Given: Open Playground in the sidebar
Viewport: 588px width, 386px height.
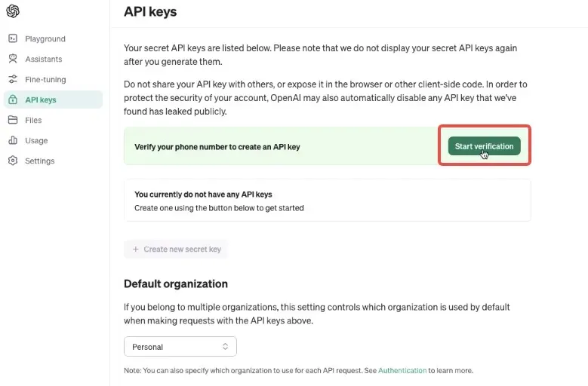Looking at the screenshot, I should coord(45,38).
